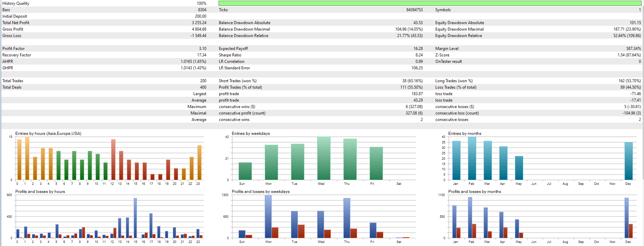
Task: Click the Balance Drawdown Relative value 21.77% (43.53)
Action: 410,36
